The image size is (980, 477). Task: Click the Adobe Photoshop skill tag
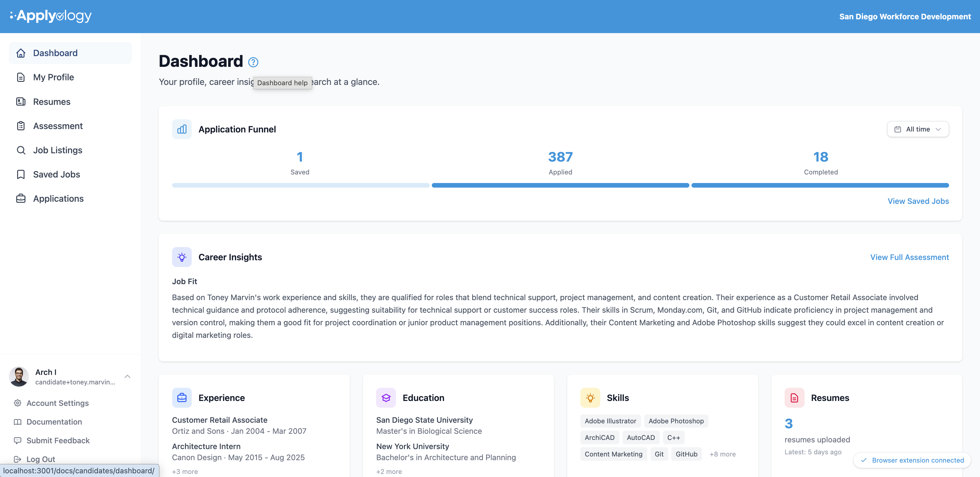coord(676,421)
